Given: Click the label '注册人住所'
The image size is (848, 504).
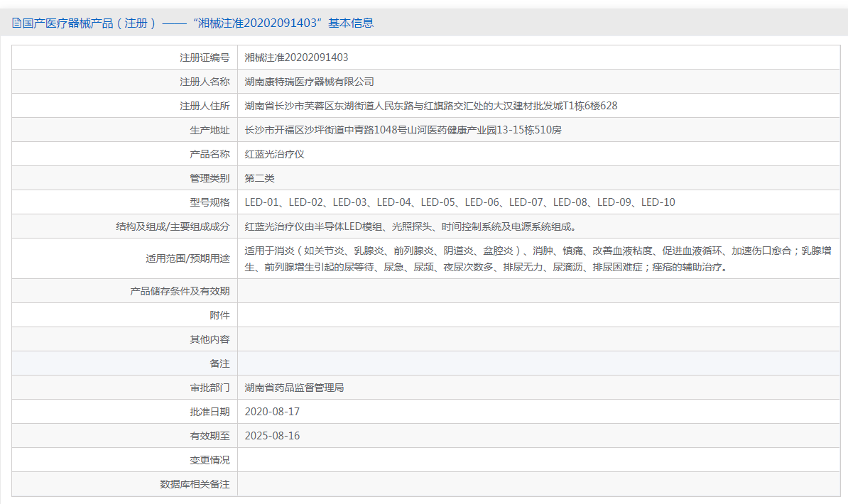Looking at the screenshot, I should pos(205,106).
